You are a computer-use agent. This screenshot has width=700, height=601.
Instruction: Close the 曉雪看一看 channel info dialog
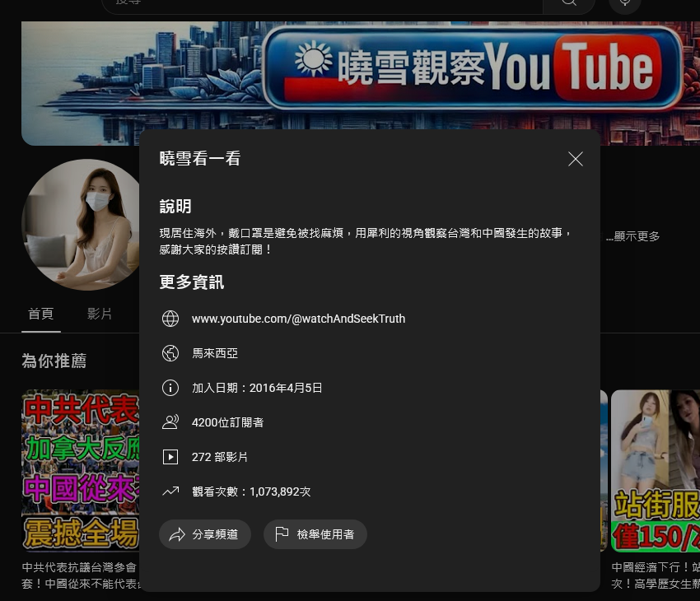[576, 159]
